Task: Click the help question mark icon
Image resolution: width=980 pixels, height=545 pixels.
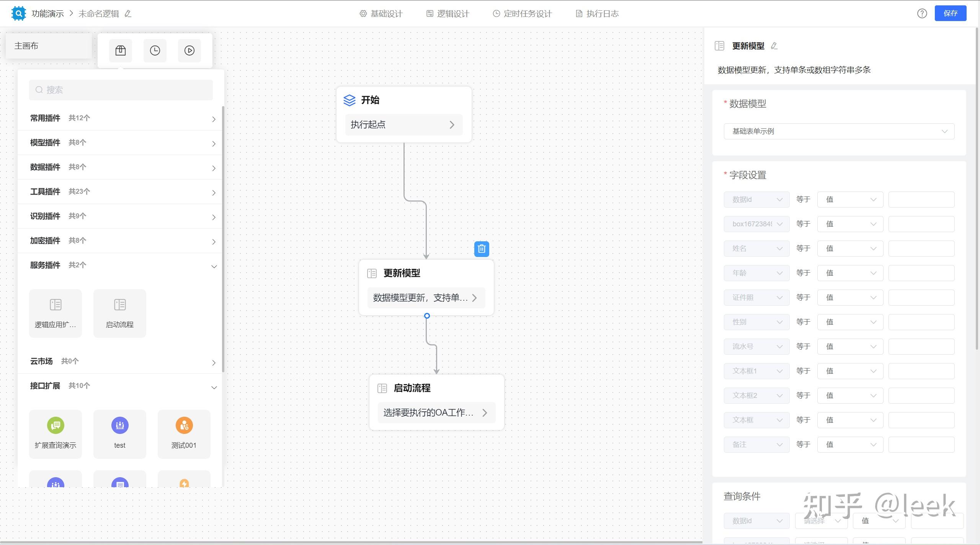Action: (922, 13)
